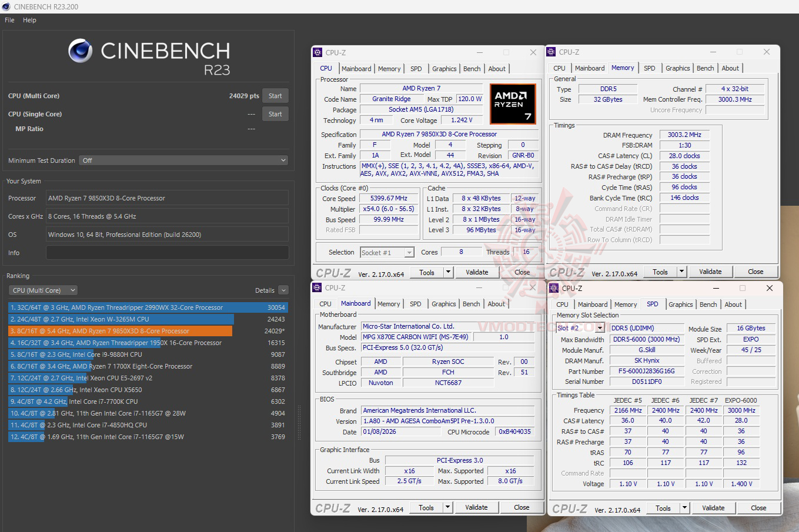Screen dimensions: 799x532
Task: Open the CPU (Multi Core) ranking dropdown
Action: tap(44, 290)
